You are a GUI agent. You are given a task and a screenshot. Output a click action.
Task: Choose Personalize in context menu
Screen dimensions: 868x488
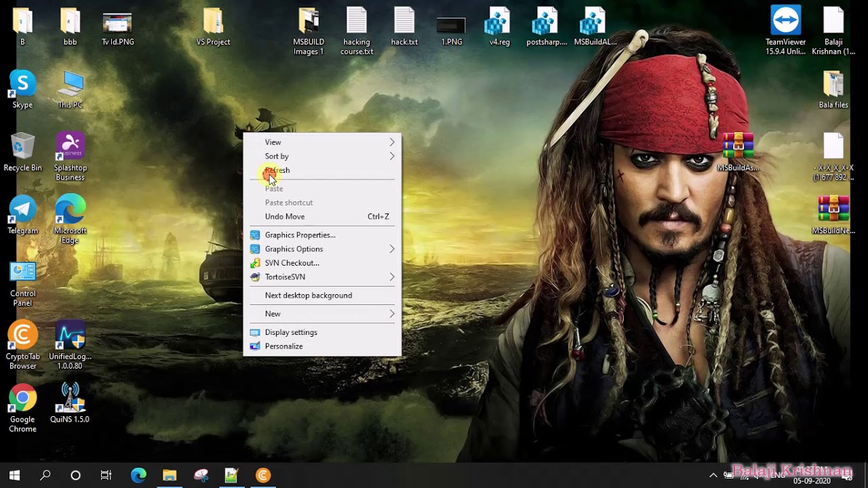(322, 346)
